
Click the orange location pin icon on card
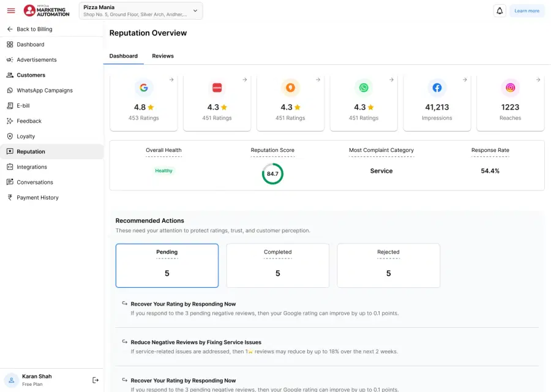tap(290, 88)
